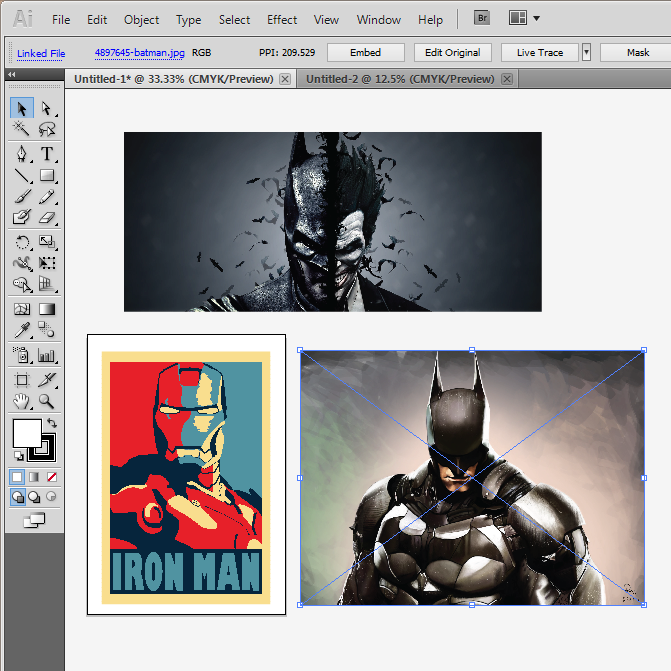Viewport: 671px width, 671px height.
Task: Select the Zoom tool
Action: click(x=46, y=401)
